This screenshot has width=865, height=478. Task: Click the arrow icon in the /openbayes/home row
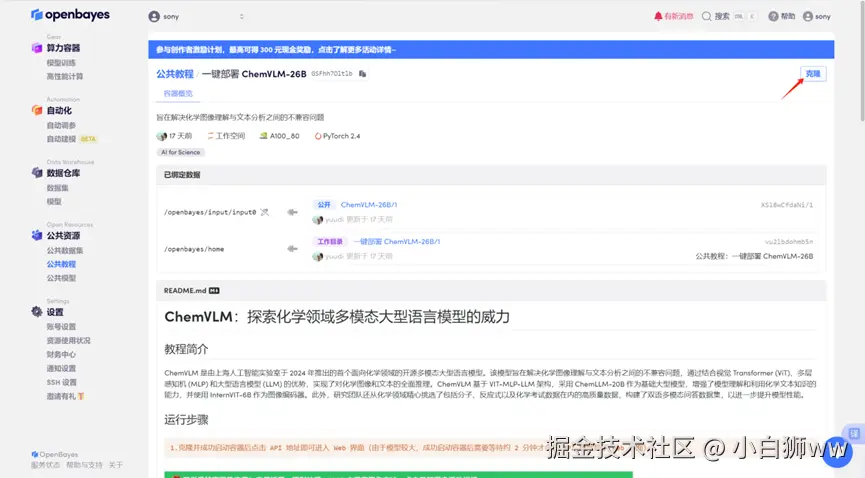tap(292, 249)
